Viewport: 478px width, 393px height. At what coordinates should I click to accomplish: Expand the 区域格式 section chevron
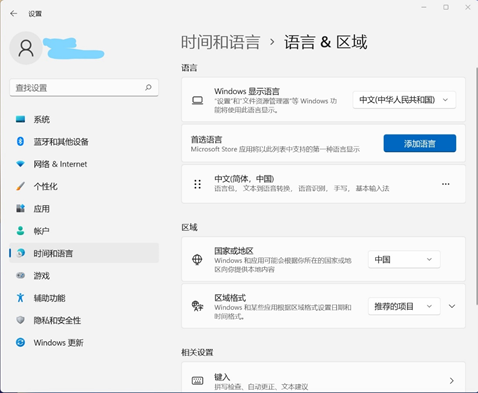tap(452, 306)
